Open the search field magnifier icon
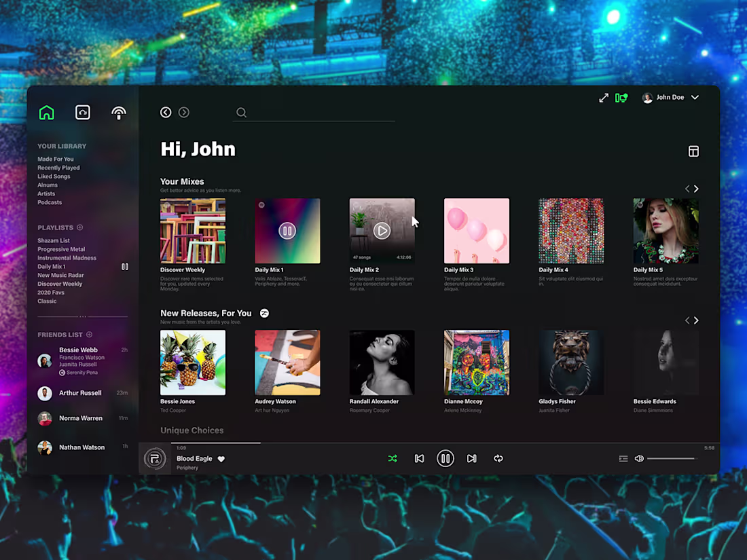 [x=241, y=113]
